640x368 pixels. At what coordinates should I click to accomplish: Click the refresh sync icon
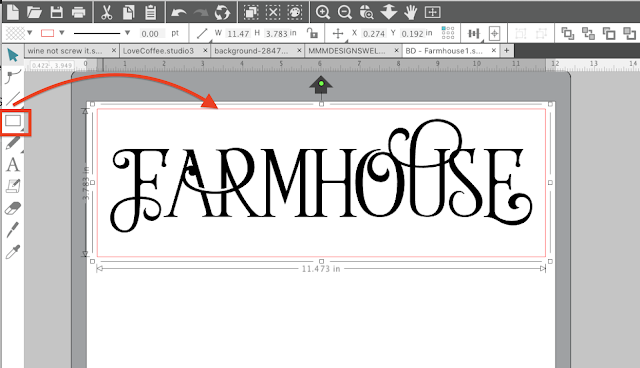[x=222, y=12]
